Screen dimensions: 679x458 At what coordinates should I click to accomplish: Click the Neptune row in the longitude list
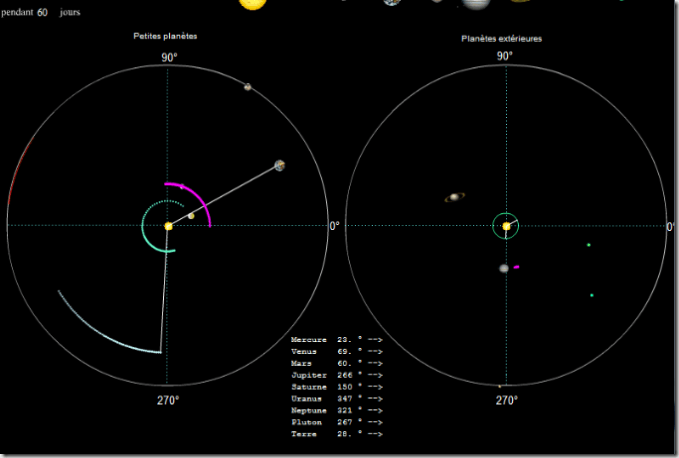[336, 411]
